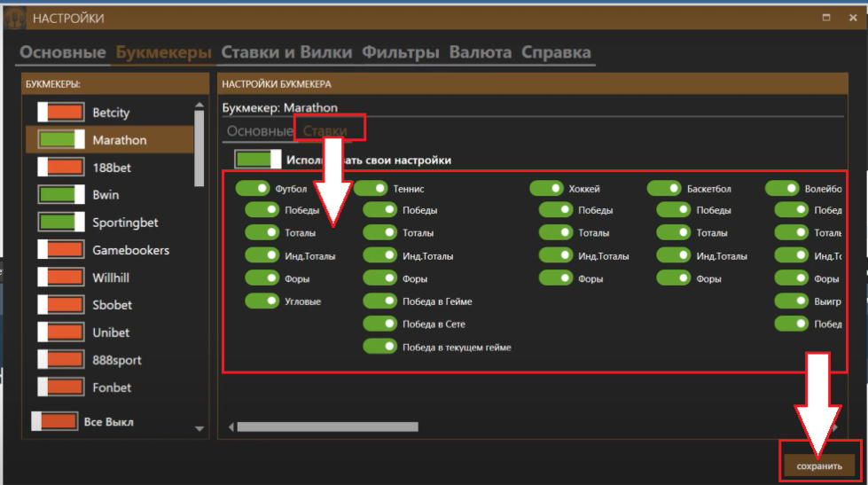Toggle the Все Выкл switch
The height and width of the screenshot is (485, 868).
[54, 421]
